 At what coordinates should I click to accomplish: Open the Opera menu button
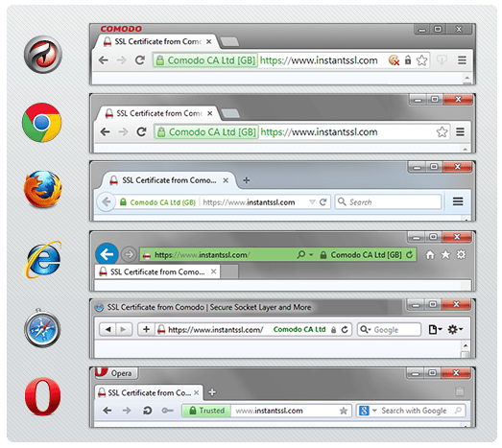click(116, 373)
